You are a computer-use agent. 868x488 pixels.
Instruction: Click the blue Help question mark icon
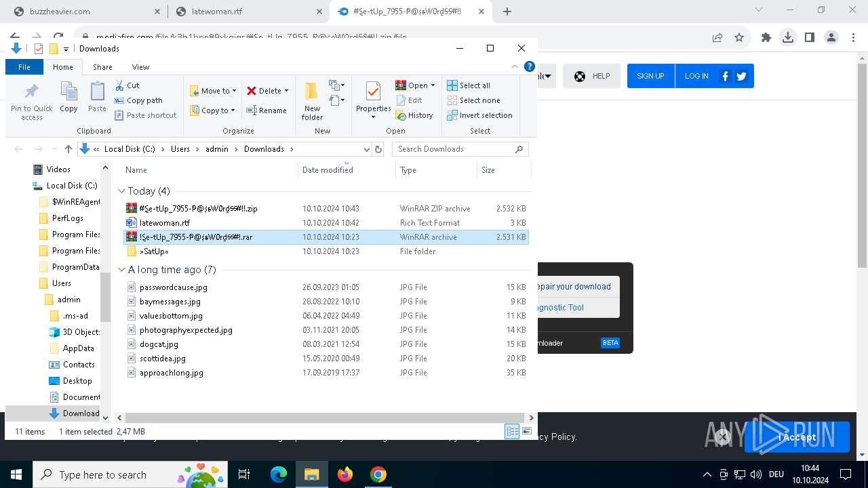(530, 66)
